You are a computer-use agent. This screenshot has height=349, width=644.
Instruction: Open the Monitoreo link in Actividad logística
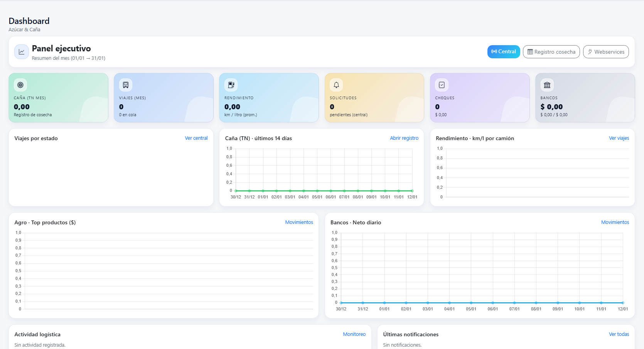pos(354,334)
